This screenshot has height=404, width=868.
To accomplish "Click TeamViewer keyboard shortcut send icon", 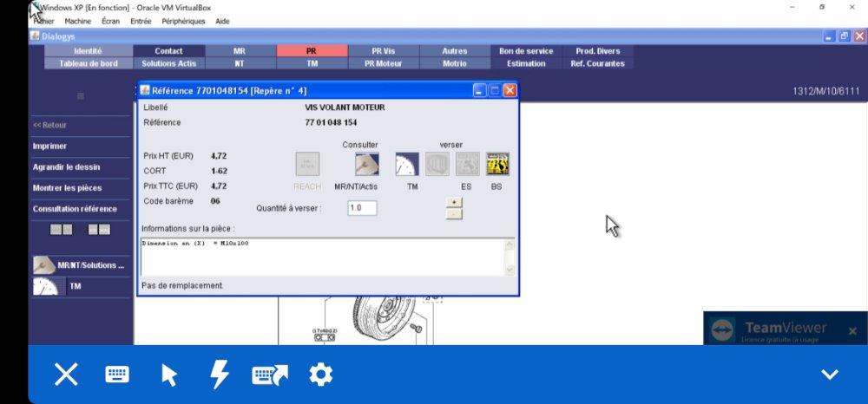I will 270,375.
